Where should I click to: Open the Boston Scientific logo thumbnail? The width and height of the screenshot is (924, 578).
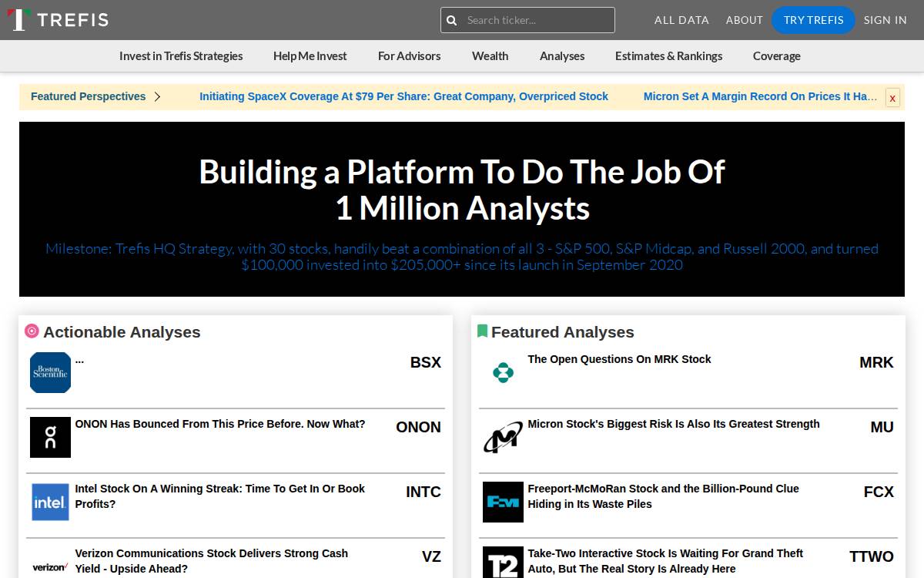coord(51,373)
